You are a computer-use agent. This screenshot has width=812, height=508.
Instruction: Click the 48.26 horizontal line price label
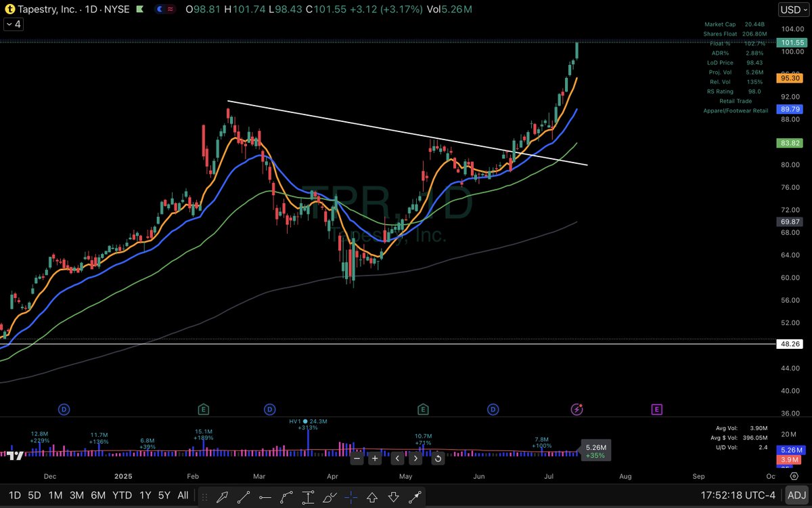(x=791, y=344)
